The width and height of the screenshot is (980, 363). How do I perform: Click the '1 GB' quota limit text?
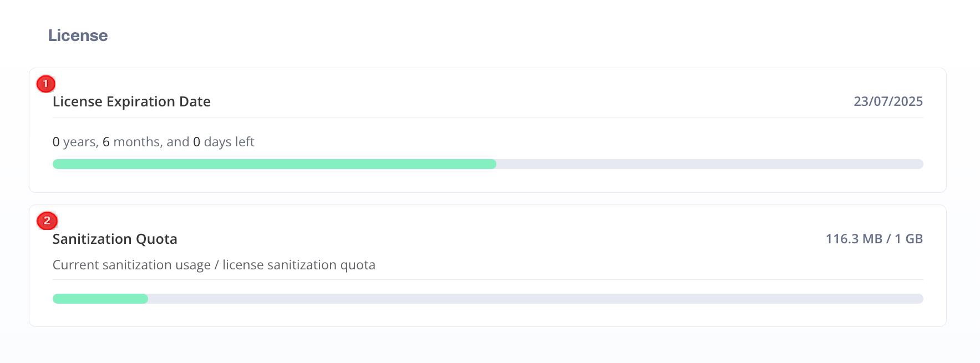tap(909, 239)
